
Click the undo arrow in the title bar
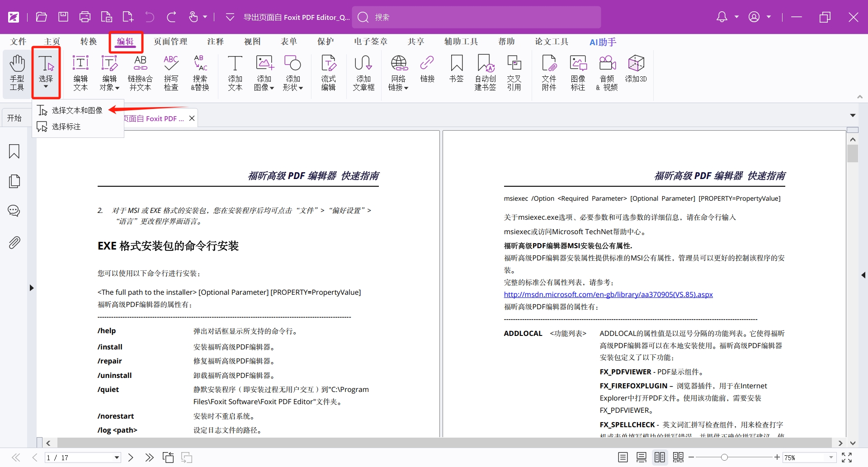pyautogui.click(x=150, y=17)
